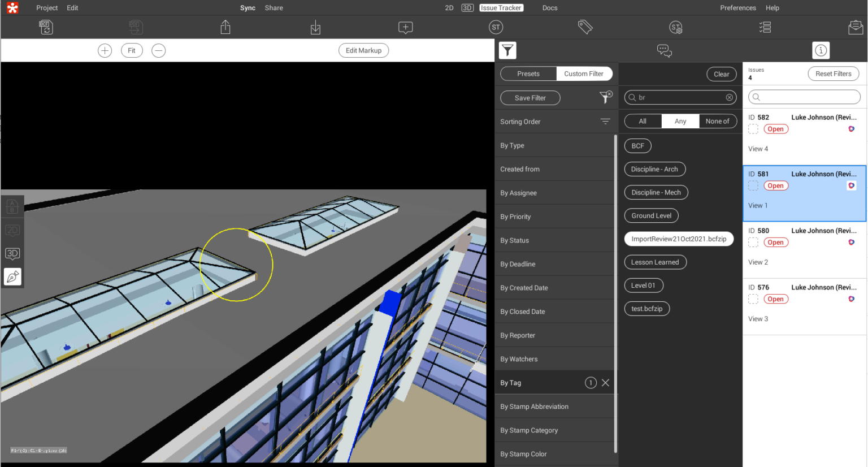Enable the None of filter mode
The height and width of the screenshot is (467, 868).
pyautogui.click(x=718, y=120)
